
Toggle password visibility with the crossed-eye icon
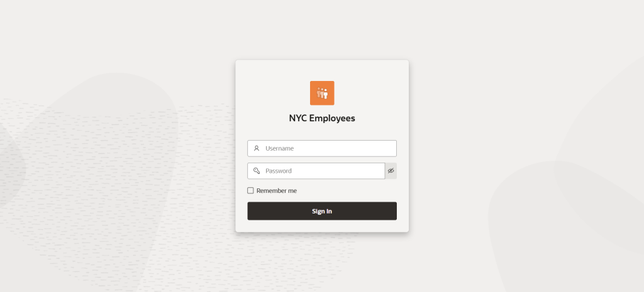pos(391,171)
